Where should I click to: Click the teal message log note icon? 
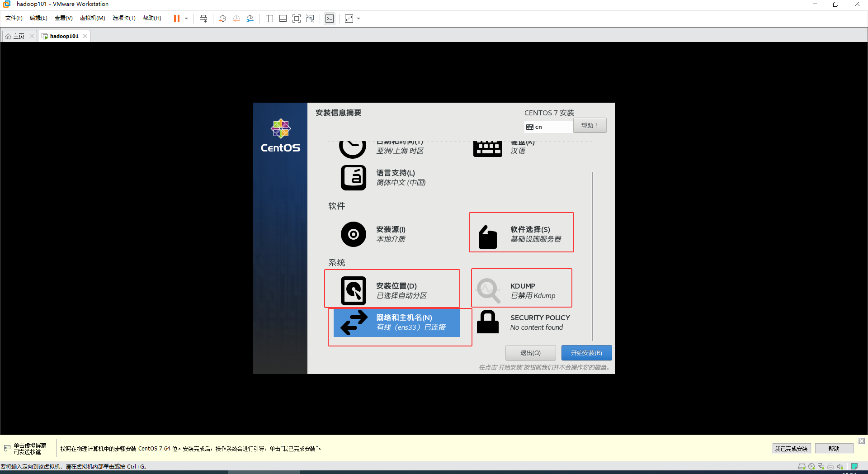click(x=854, y=466)
